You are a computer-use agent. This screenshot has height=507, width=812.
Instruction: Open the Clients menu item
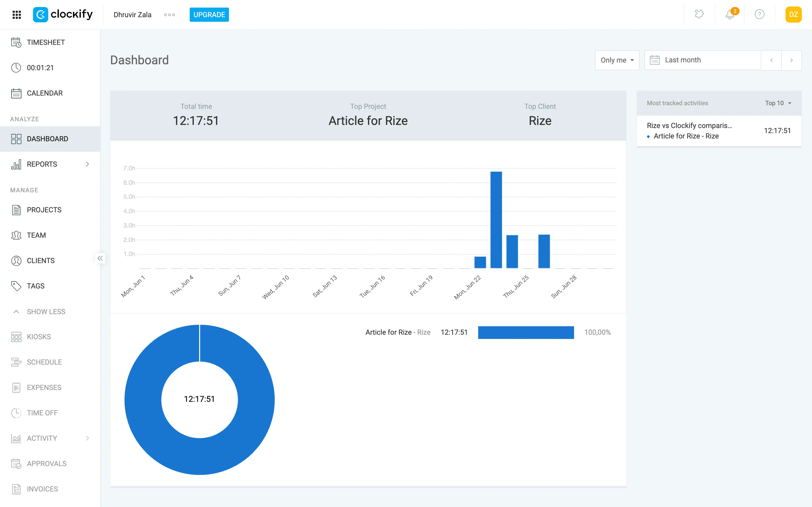tap(50, 261)
